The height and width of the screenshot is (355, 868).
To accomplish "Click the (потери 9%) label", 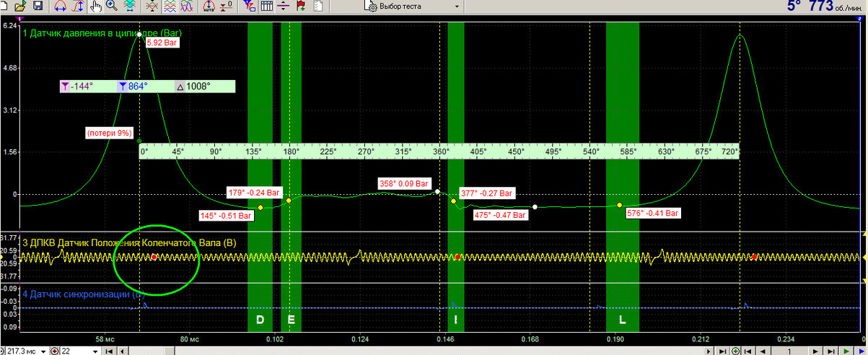I will click(x=109, y=133).
